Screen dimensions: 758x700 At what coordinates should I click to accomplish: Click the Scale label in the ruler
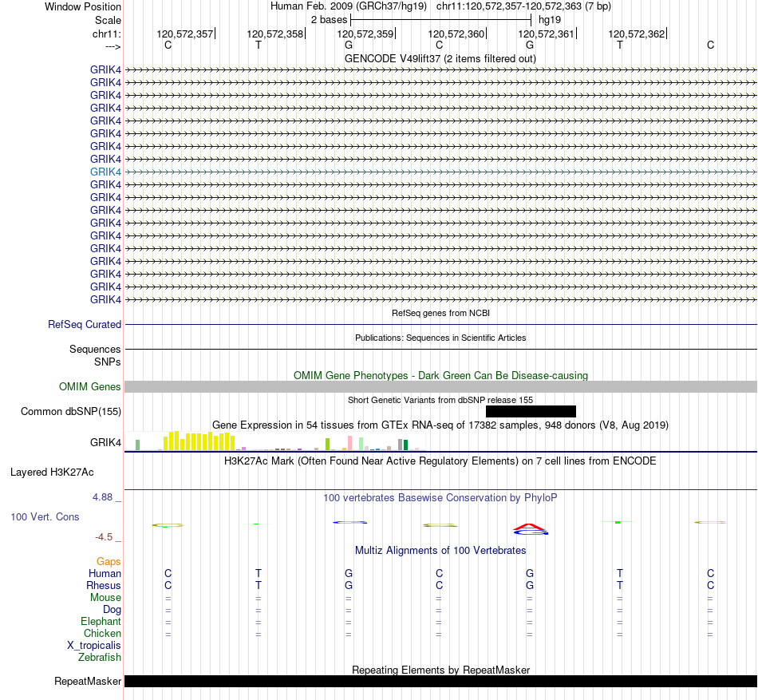tap(108, 20)
